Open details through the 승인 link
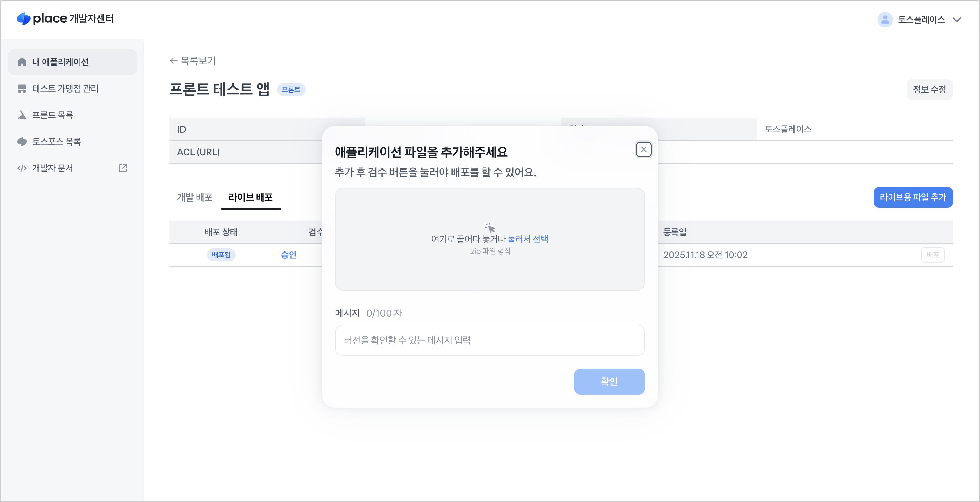This screenshot has width=980, height=502. 289,255
